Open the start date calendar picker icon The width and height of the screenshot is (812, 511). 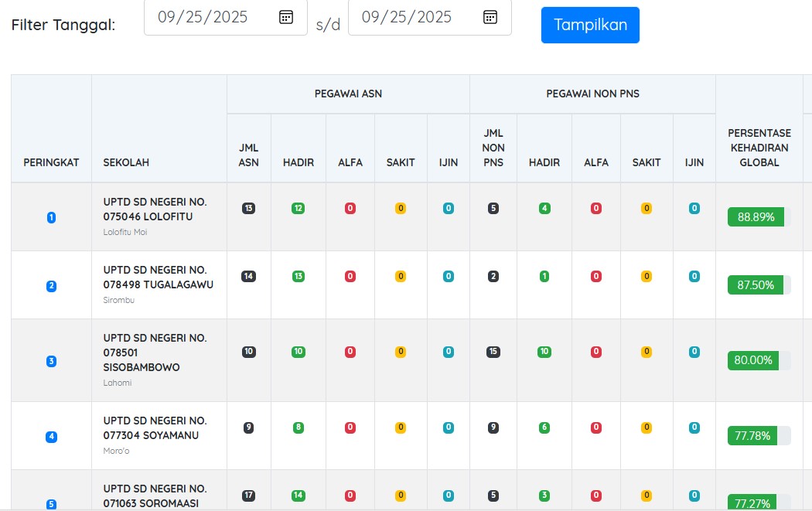tap(286, 17)
